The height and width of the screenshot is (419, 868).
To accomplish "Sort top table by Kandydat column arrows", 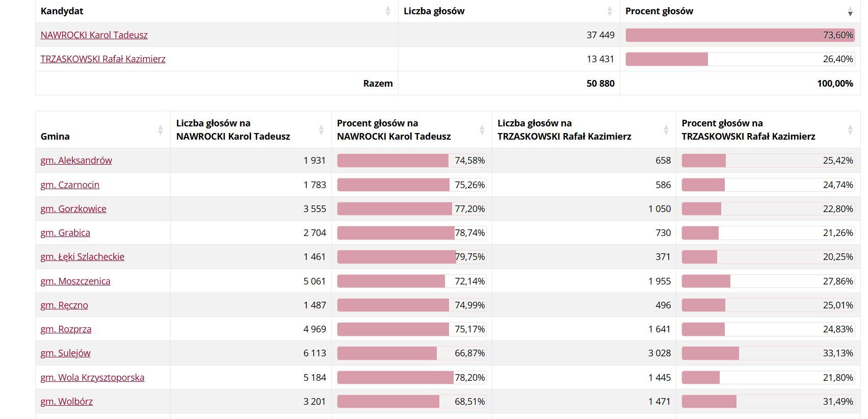I will [x=388, y=11].
